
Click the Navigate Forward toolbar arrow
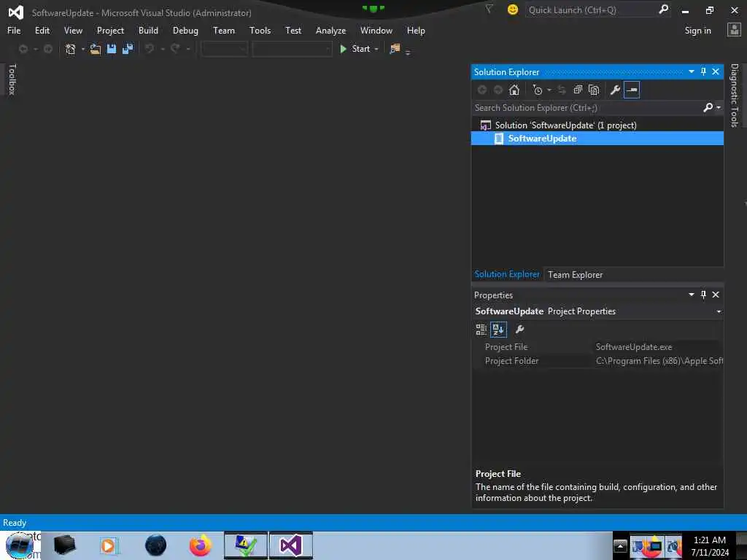[x=48, y=49]
